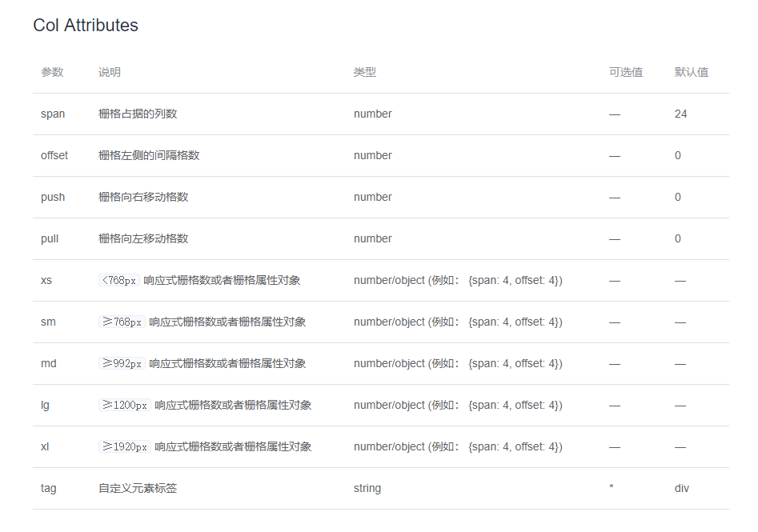
Task: Select the 'xs' parameter cell
Action: (x=46, y=280)
